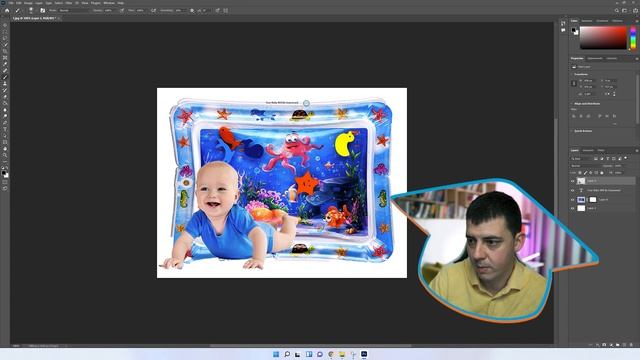Select the Hand tool

pyautogui.click(x=5, y=149)
